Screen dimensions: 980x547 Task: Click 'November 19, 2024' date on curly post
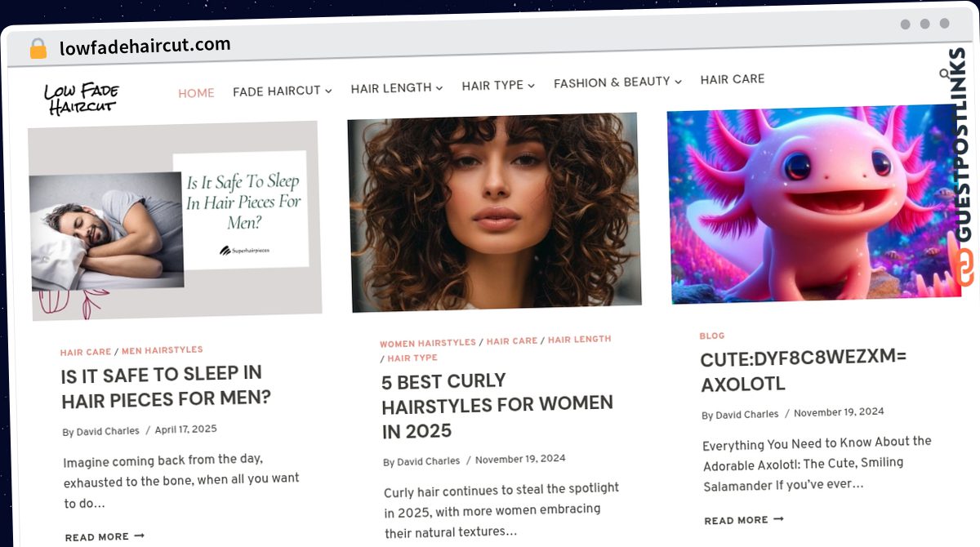[520, 459]
